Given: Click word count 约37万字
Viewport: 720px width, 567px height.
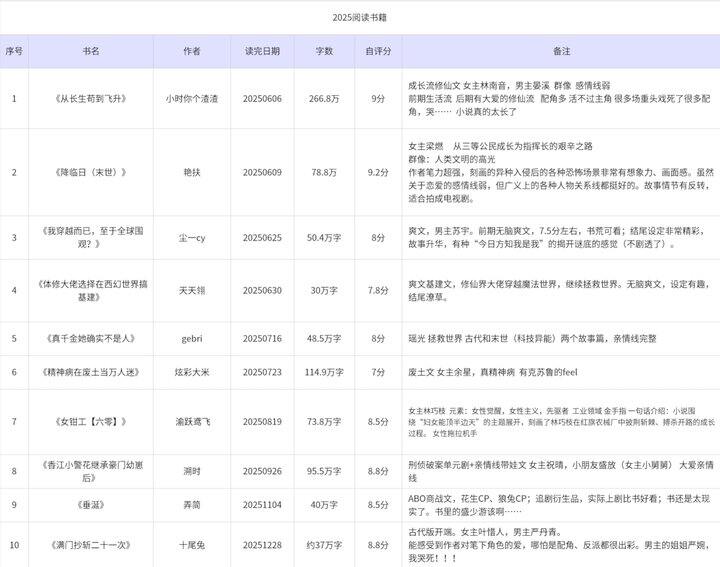Looking at the screenshot, I should [324, 545].
